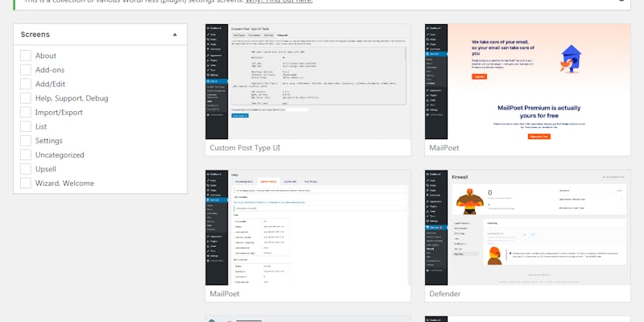Viewport: 644px width, 322px height.
Task: Check the About screens filter
Action: pos(26,56)
